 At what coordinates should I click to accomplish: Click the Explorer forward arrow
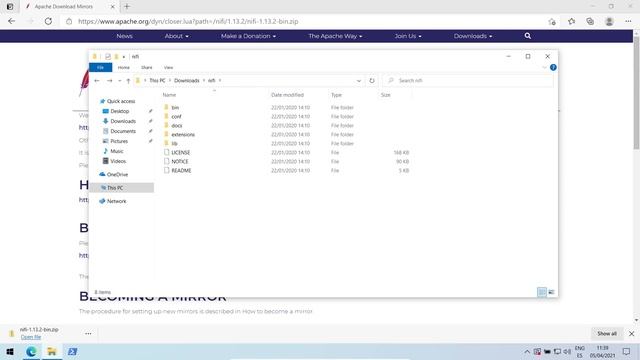click(109, 81)
